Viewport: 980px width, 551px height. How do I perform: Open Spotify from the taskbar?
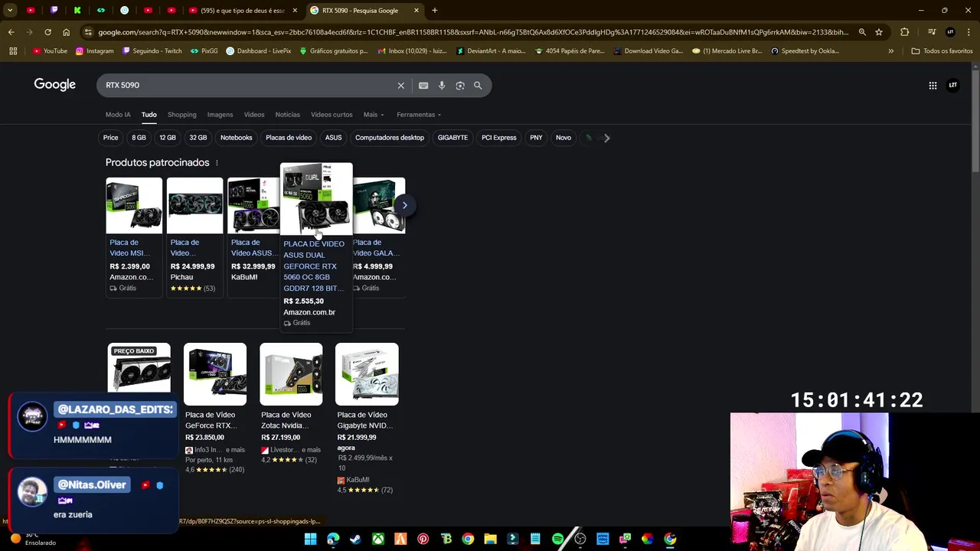pos(557,539)
